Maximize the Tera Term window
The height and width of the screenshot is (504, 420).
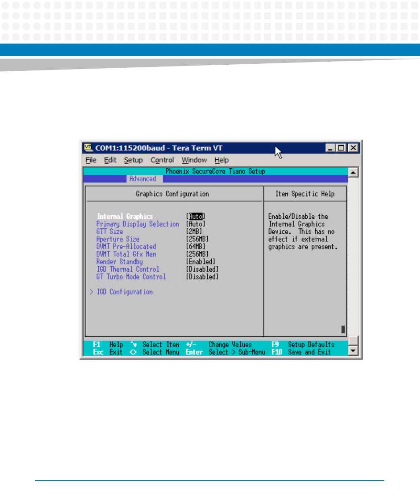pyautogui.click(x=341, y=148)
